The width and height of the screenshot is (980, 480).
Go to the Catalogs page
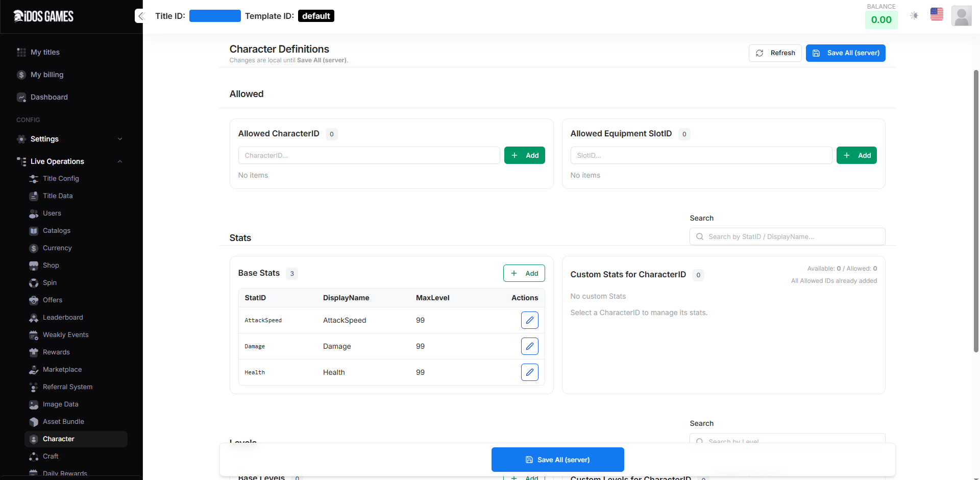click(57, 231)
